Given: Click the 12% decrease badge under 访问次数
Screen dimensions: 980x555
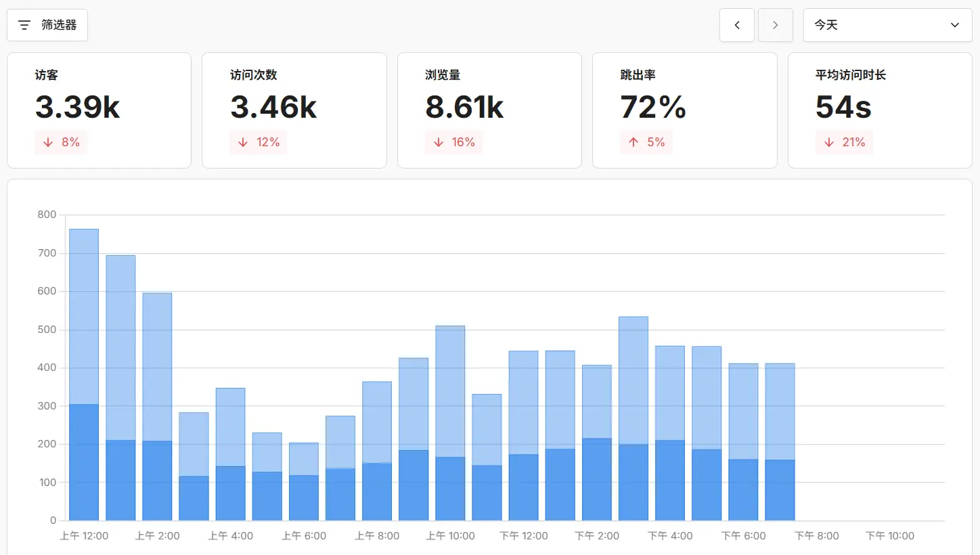Looking at the screenshot, I should [x=258, y=142].
